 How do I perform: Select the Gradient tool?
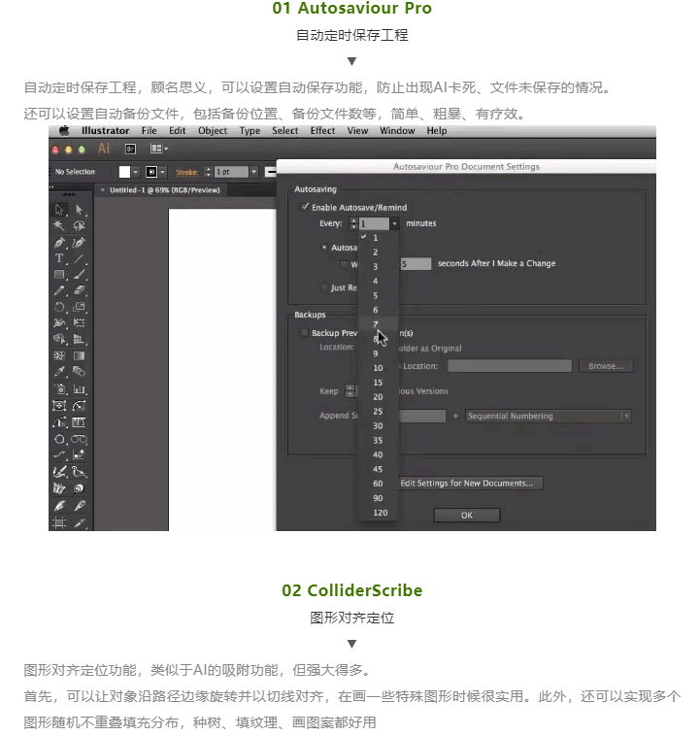(x=79, y=355)
